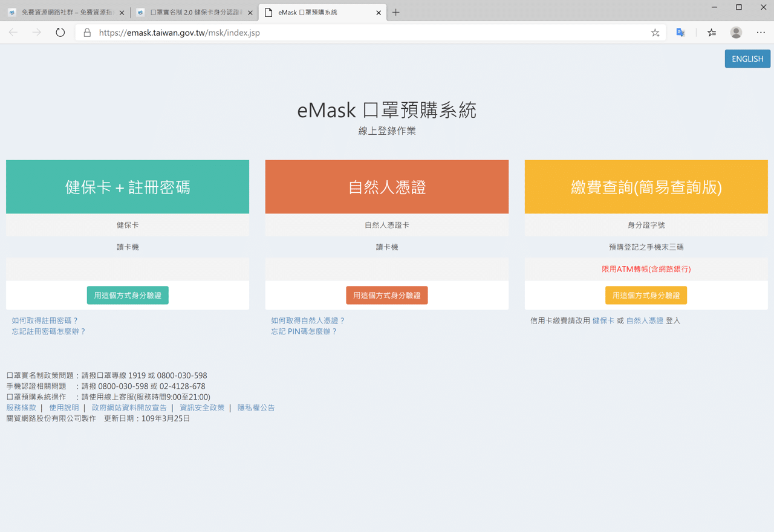Click the teal 健保卡＋註冊密碼 banner
Image resolution: width=774 pixels, height=532 pixels.
pyautogui.click(x=128, y=187)
